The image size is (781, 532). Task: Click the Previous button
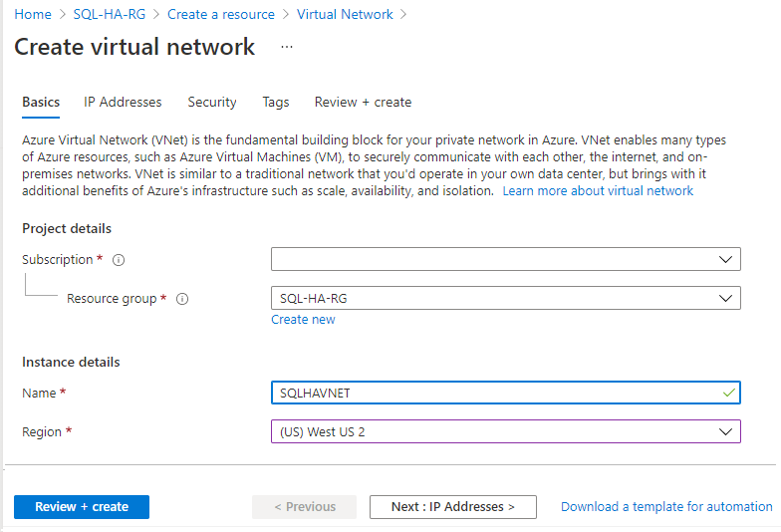pos(304,507)
